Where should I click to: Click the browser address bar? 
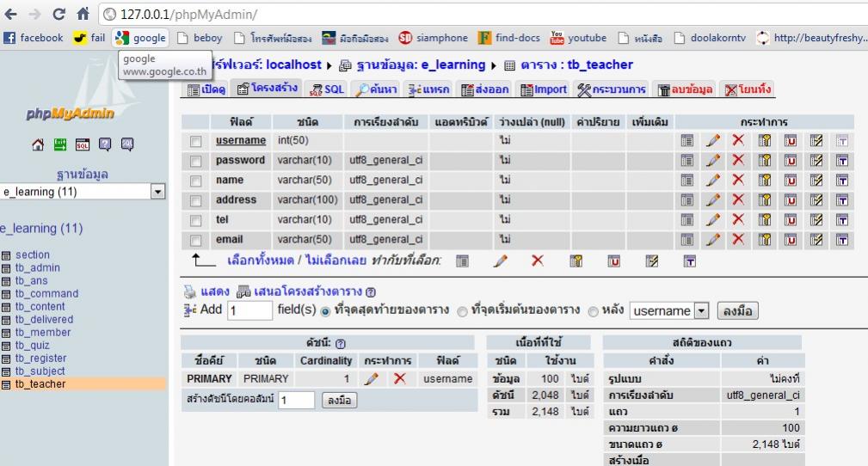[482, 15]
